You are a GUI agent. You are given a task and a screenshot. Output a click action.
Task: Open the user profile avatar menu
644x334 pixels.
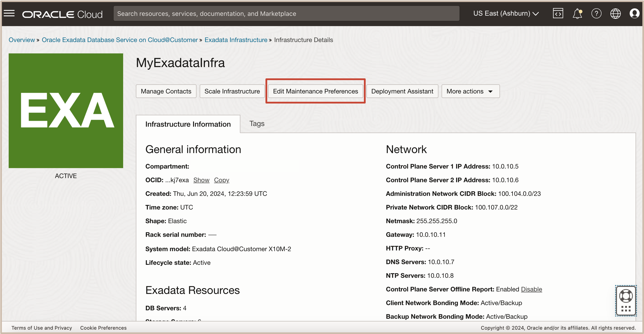click(x=634, y=14)
